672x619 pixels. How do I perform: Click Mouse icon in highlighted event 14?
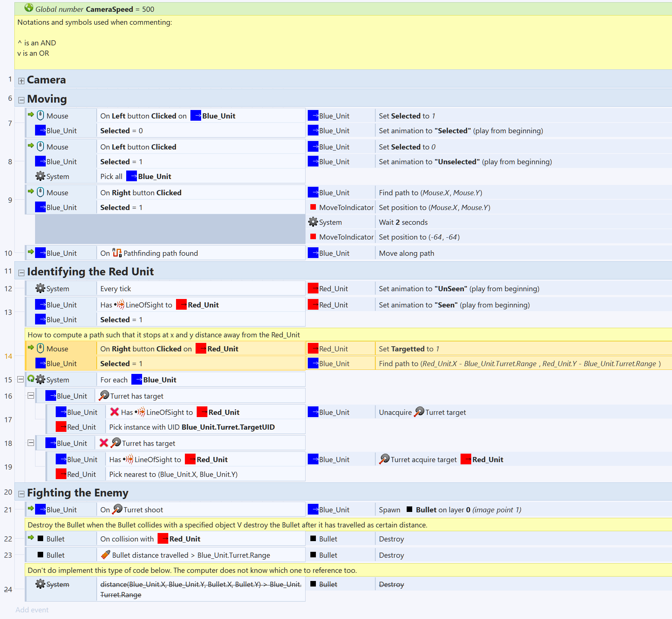tap(41, 348)
